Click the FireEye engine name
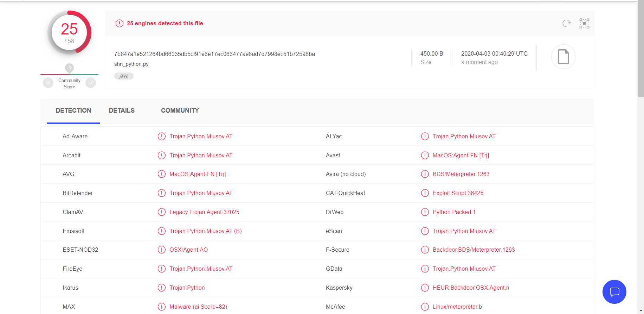Image resolution: width=644 pixels, height=314 pixels. [72, 269]
